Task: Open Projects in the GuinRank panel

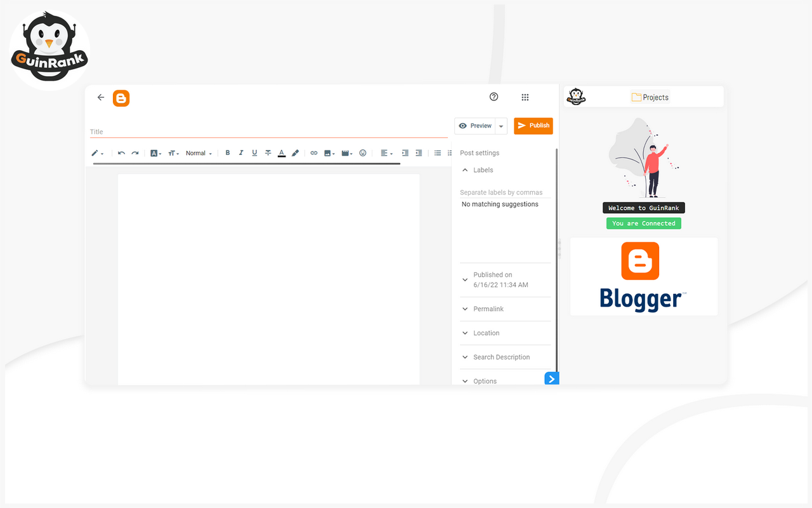Action: coord(650,97)
